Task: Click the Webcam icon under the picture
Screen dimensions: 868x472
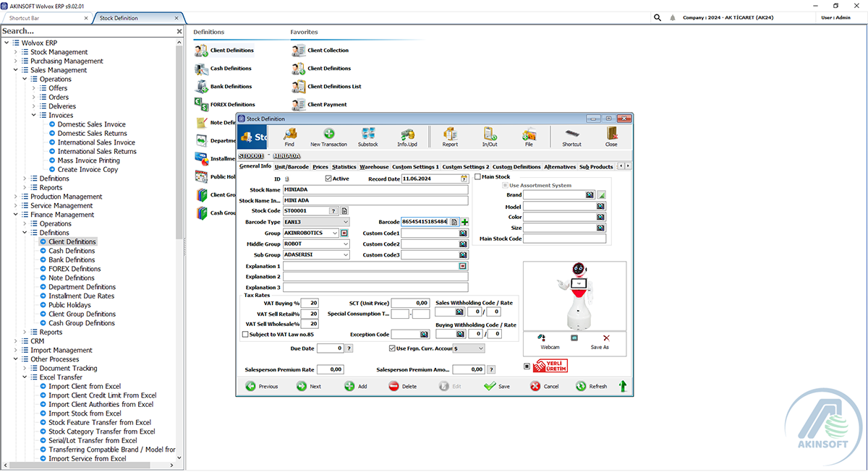Action: 541,338
